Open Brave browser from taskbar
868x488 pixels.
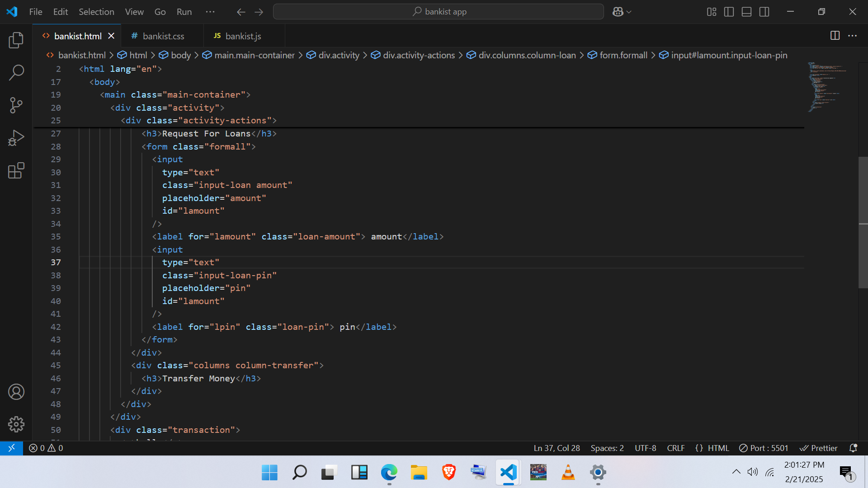449,473
